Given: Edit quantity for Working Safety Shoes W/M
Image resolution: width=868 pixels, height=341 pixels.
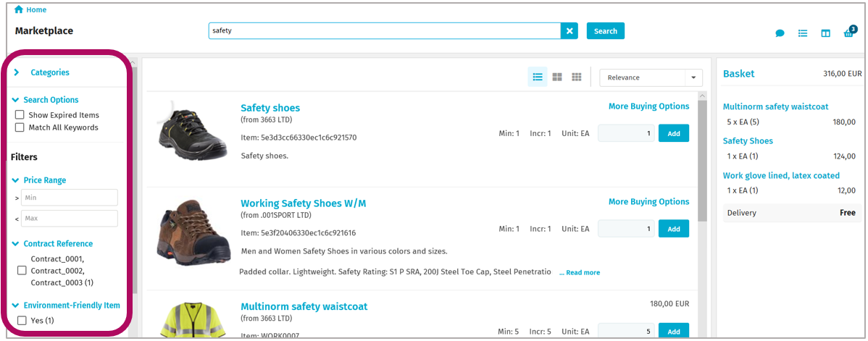Looking at the screenshot, I should (x=626, y=229).
